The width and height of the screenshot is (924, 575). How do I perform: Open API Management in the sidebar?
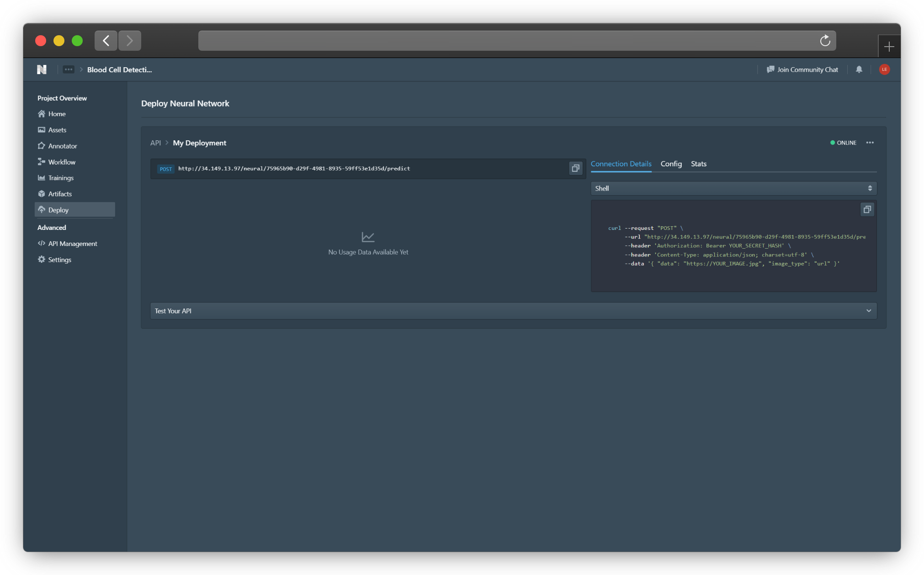[x=73, y=244]
